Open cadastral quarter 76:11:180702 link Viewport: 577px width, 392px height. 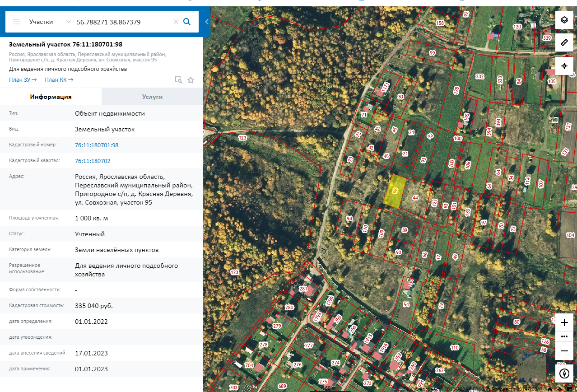coord(93,161)
